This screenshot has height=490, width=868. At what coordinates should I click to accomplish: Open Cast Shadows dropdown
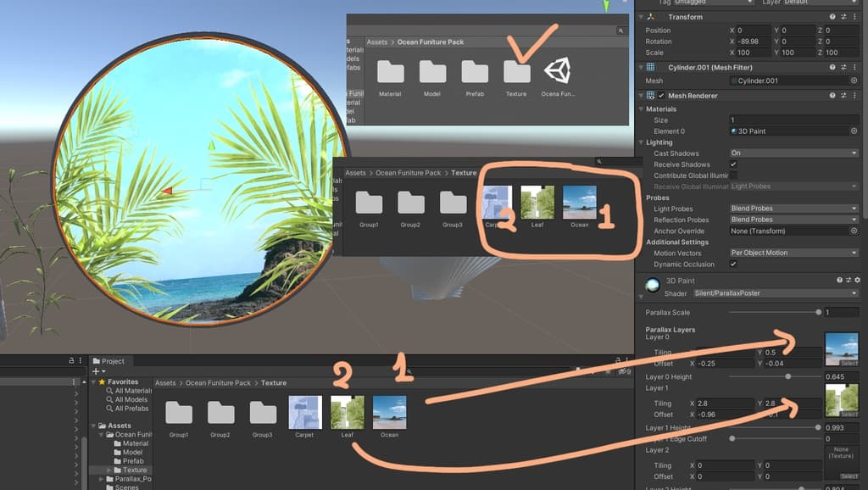[793, 153]
